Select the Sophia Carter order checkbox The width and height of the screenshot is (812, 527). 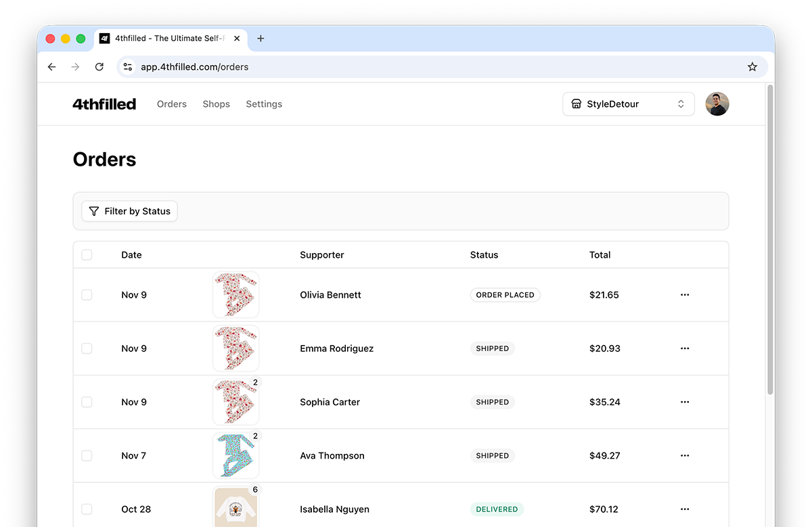[x=87, y=402]
